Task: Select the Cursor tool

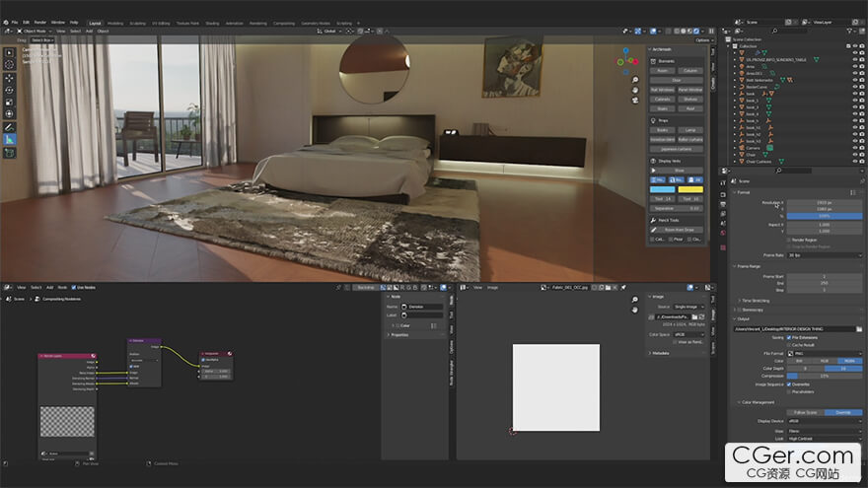Action: (10, 65)
